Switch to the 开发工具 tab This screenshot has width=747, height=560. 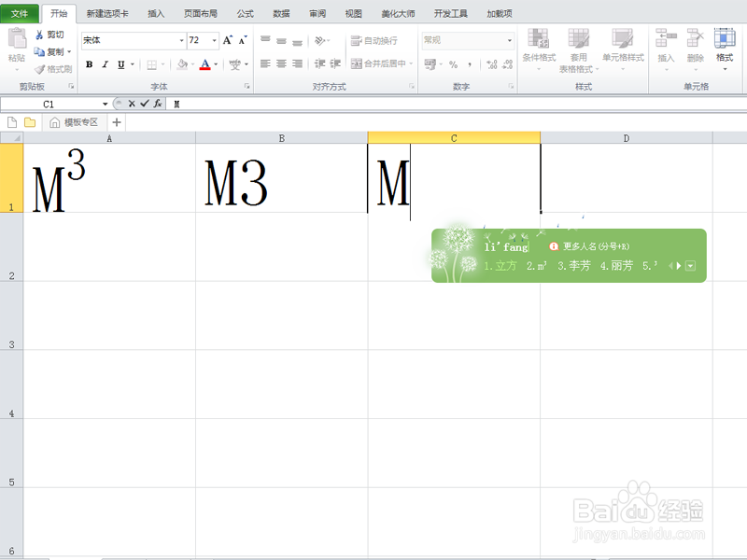450,13
